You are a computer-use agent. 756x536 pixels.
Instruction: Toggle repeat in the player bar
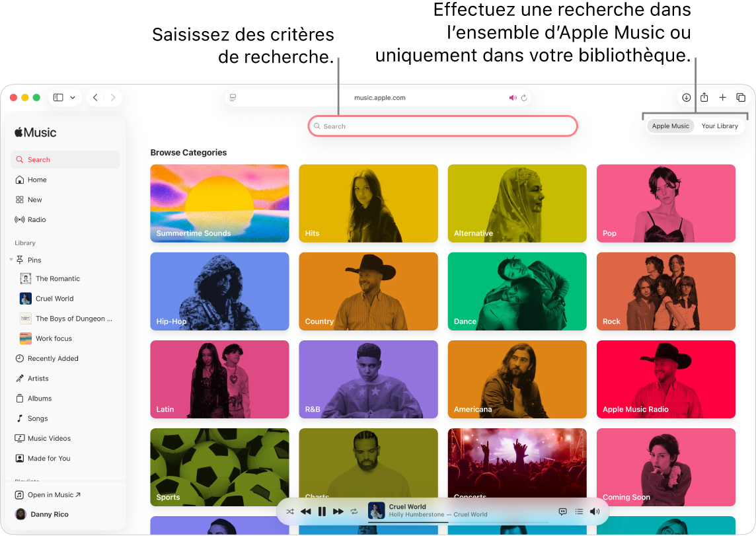(x=354, y=512)
